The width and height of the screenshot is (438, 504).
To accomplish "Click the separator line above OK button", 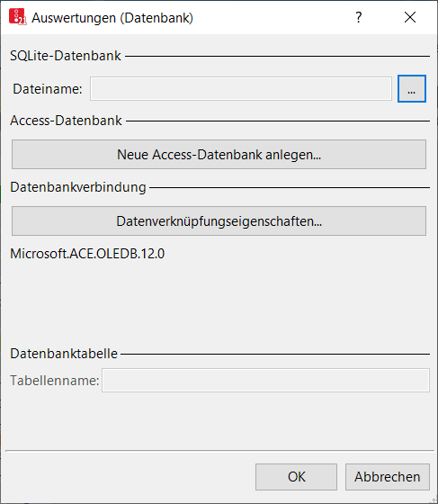I will (219, 451).
